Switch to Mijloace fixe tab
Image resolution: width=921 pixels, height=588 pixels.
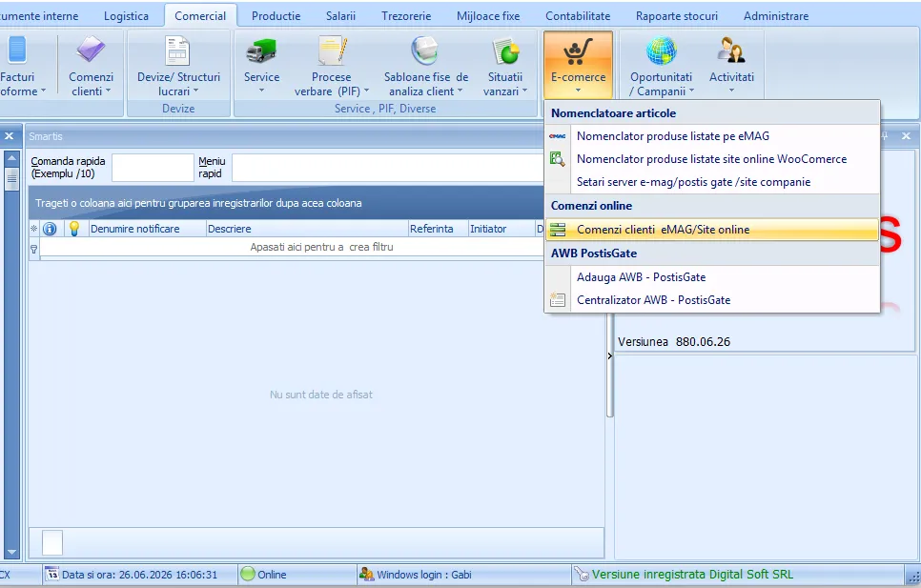pyautogui.click(x=488, y=16)
